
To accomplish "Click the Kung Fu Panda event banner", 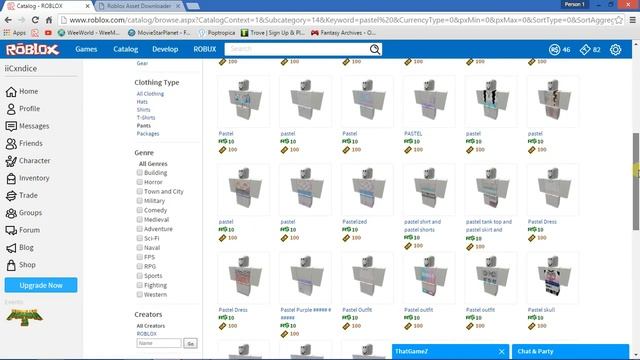I will (x=24, y=318).
